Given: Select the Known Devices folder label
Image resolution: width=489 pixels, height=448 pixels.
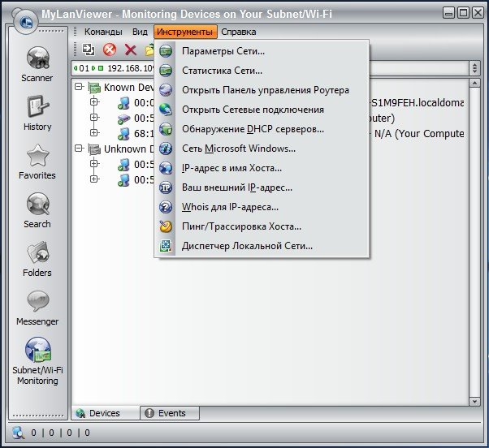Looking at the screenshot, I should click(x=128, y=87).
